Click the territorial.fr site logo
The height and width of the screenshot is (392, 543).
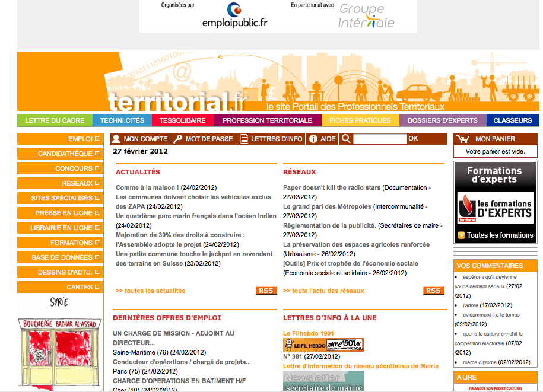point(177,101)
